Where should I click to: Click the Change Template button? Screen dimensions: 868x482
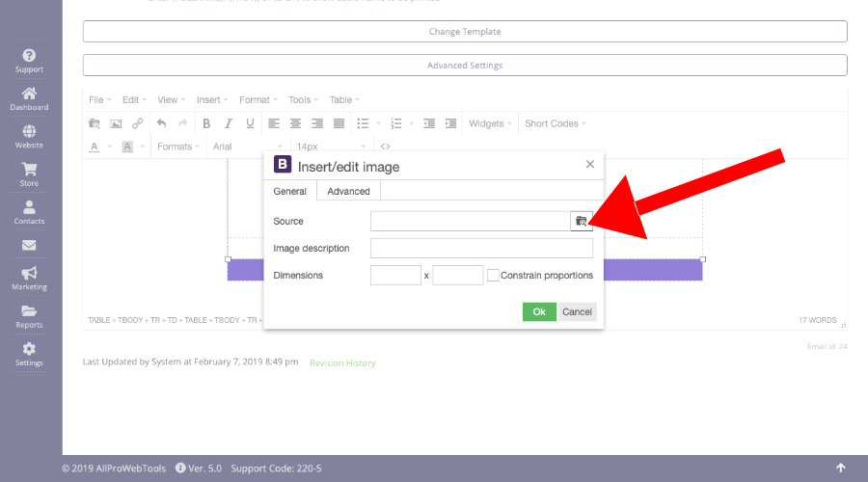click(x=465, y=32)
